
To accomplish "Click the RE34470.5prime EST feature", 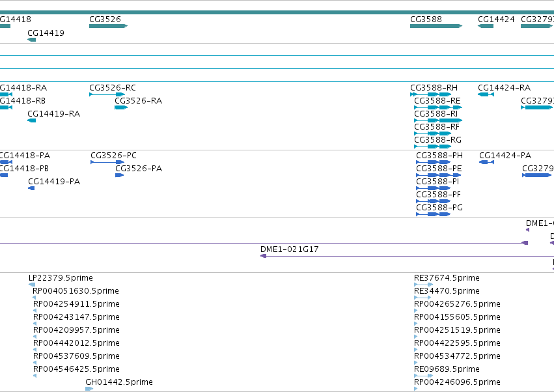I will click(422, 298).
